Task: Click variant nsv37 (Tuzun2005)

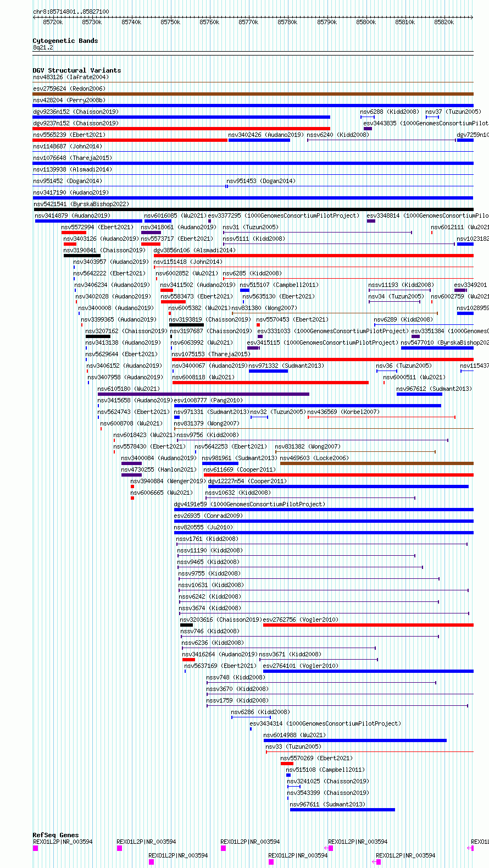Action: [x=453, y=112]
